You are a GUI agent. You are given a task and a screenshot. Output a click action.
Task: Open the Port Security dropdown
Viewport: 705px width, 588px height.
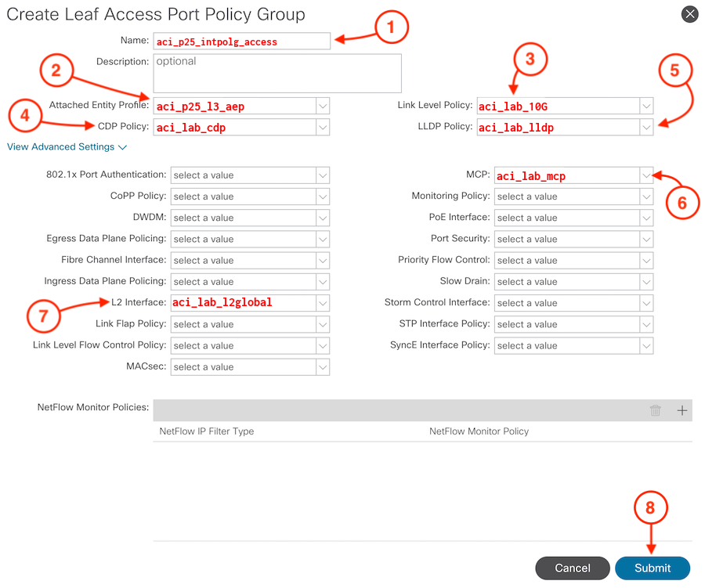(x=645, y=239)
